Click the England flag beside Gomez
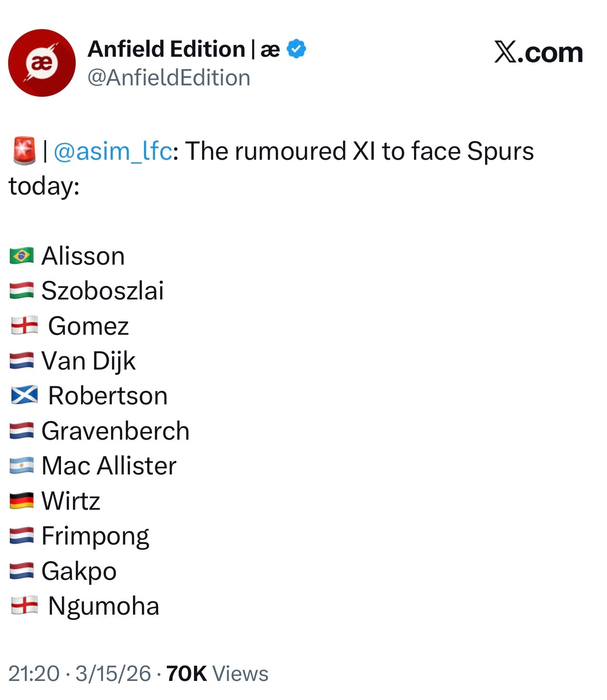This screenshot has height=700, width=607. [x=25, y=326]
